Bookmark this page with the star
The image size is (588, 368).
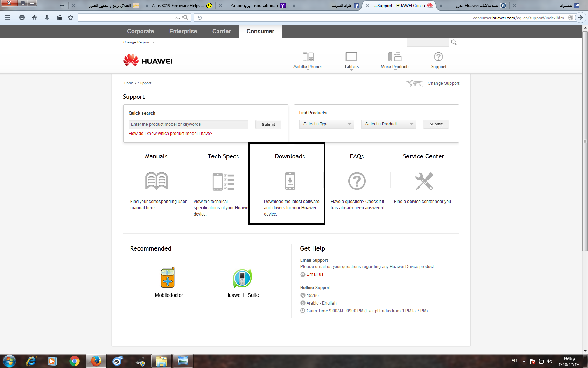tap(71, 18)
